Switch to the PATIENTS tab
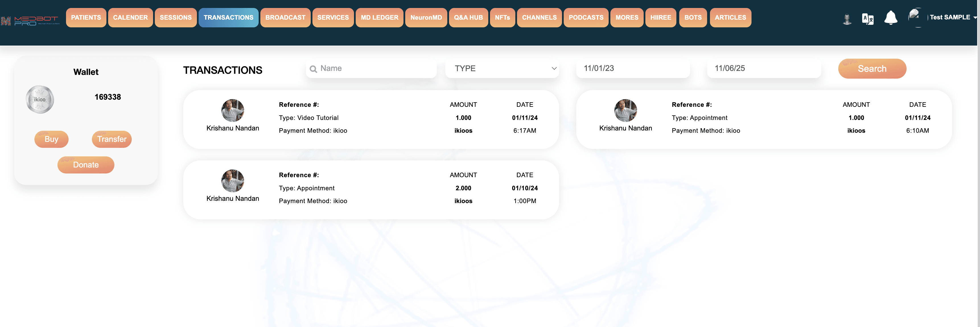This screenshot has height=327, width=980. 86,17
